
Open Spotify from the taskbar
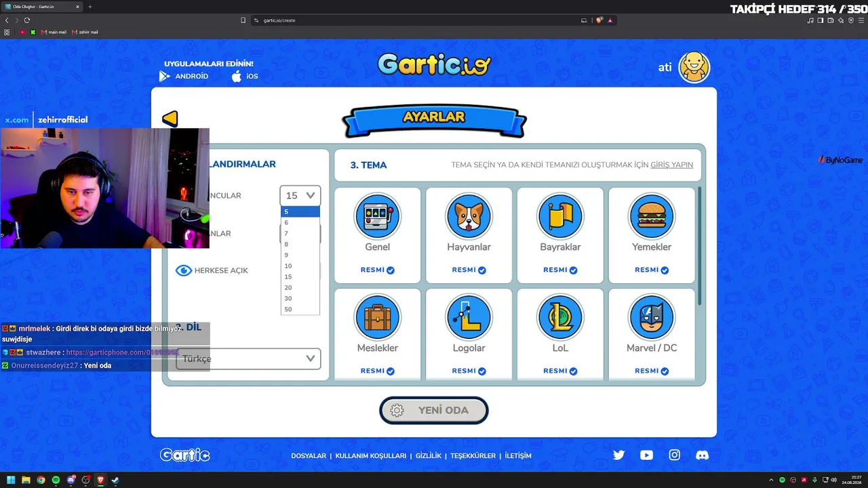(x=56, y=480)
